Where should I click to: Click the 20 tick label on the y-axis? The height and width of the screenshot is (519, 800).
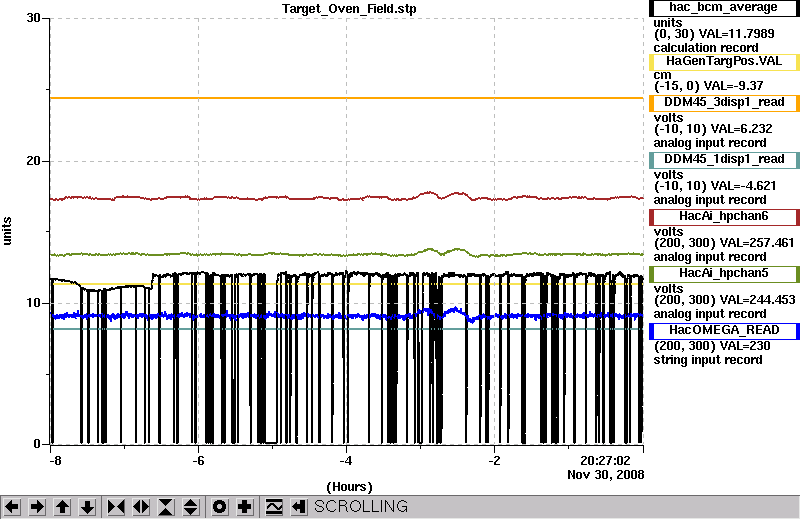pos(33,161)
